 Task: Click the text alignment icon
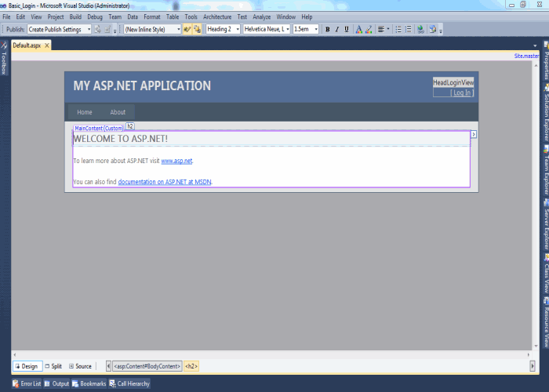point(381,30)
